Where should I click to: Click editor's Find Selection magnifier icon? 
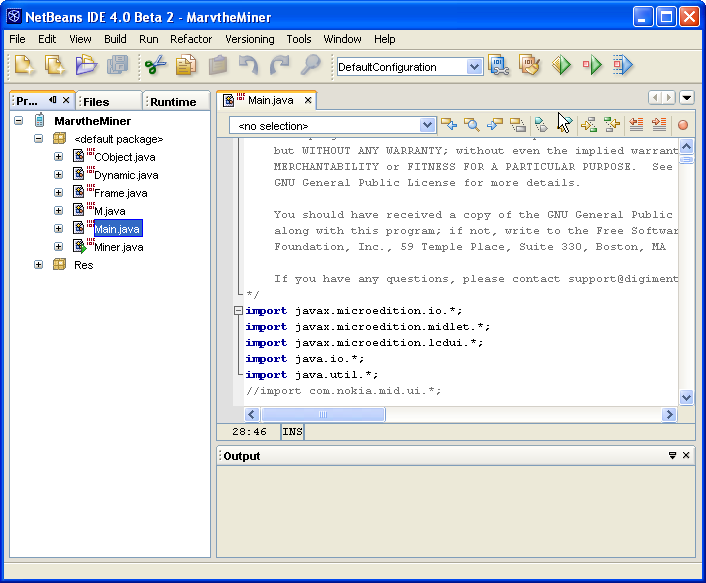coord(471,125)
